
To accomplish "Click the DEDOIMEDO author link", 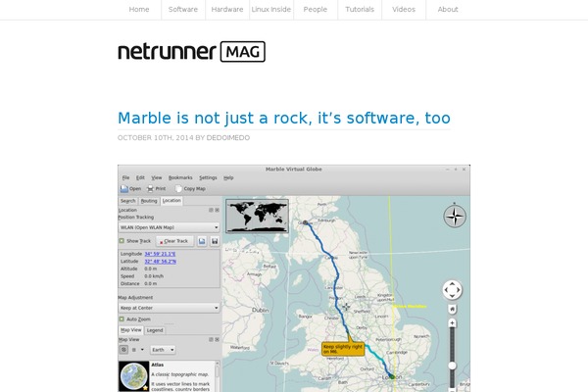I will coord(228,137).
